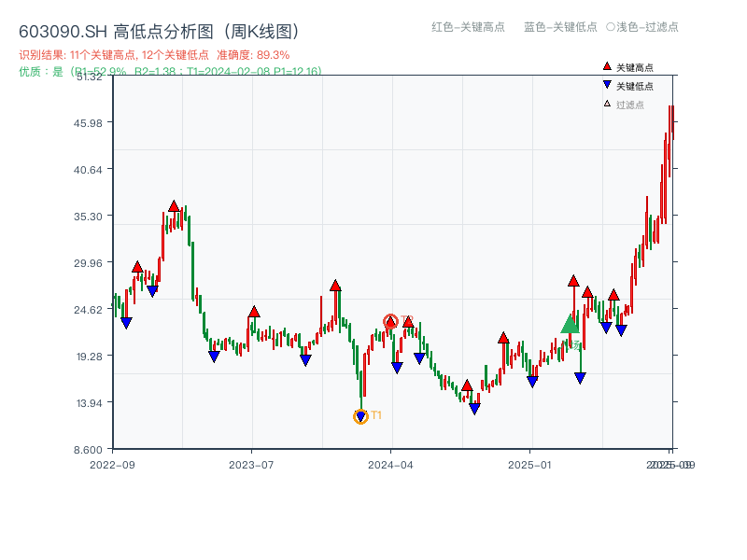Click the blue low-point triangle at the chart bottom

point(472,409)
